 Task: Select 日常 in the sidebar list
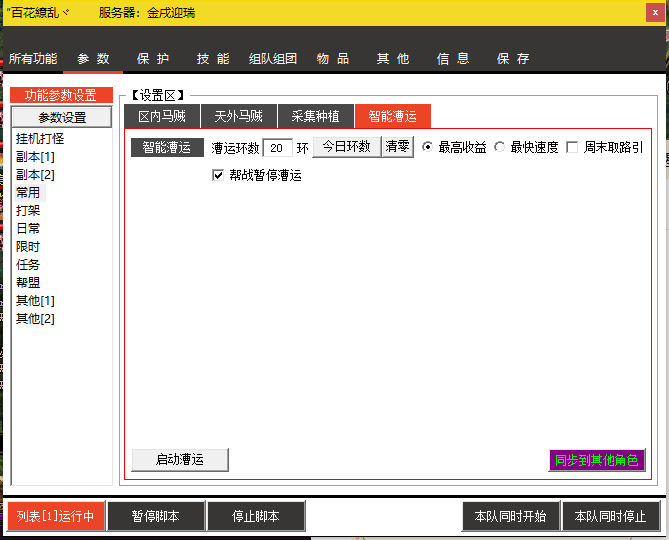pyautogui.click(x=28, y=229)
